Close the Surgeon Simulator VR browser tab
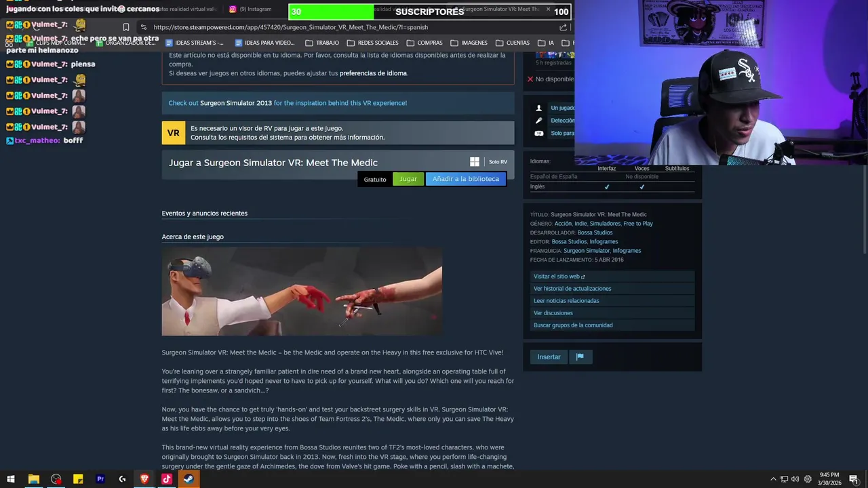The image size is (868, 488). click(548, 9)
